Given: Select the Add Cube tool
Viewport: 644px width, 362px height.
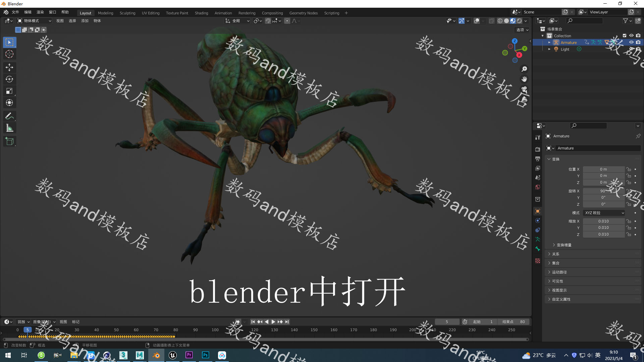Looking at the screenshot, I should coord(9,141).
